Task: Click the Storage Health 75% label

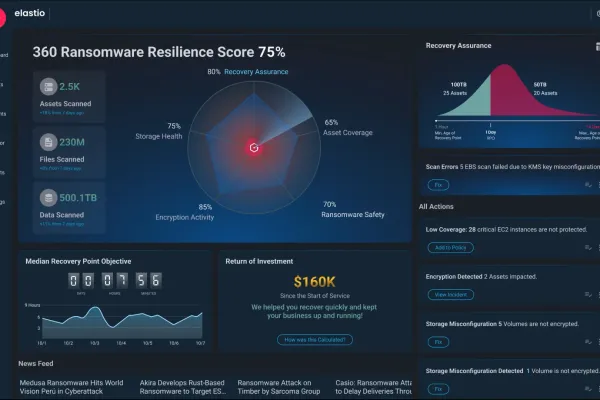Action: pyautogui.click(x=159, y=131)
